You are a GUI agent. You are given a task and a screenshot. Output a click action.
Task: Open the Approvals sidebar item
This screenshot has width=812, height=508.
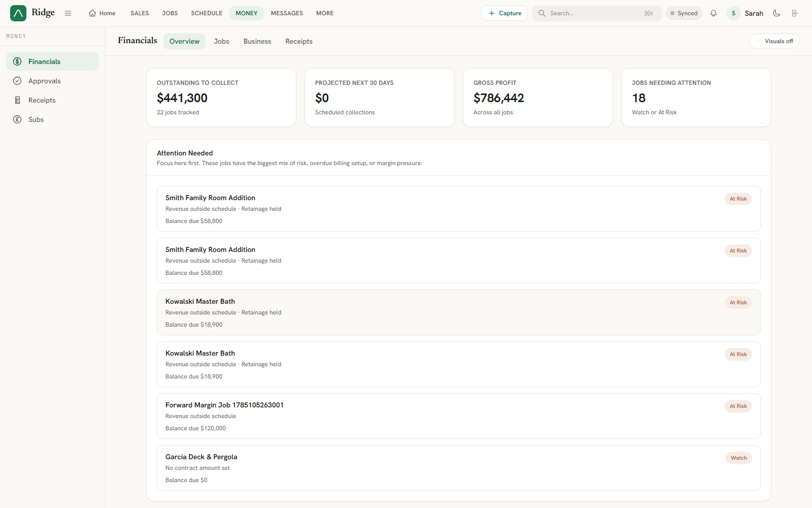(x=52, y=81)
